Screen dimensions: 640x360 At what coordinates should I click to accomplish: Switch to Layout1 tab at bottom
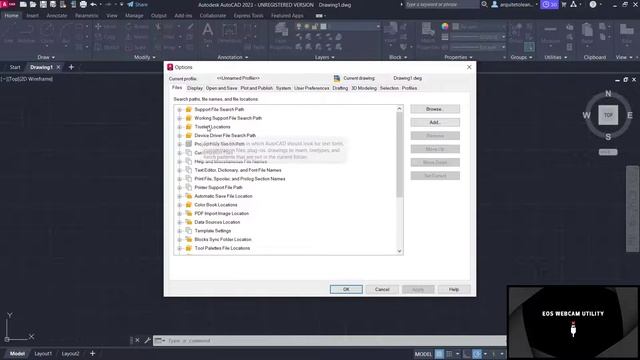(x=43, y=353)
